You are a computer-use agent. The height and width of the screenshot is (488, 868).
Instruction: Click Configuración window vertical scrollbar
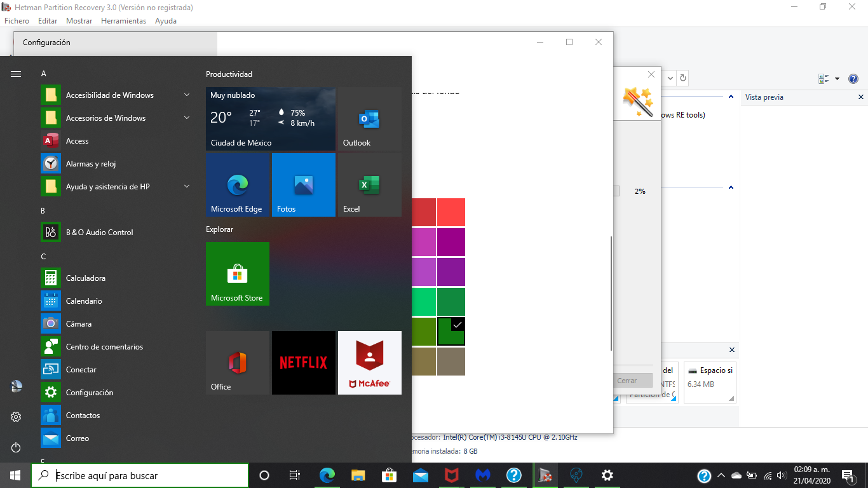(611, 292)
